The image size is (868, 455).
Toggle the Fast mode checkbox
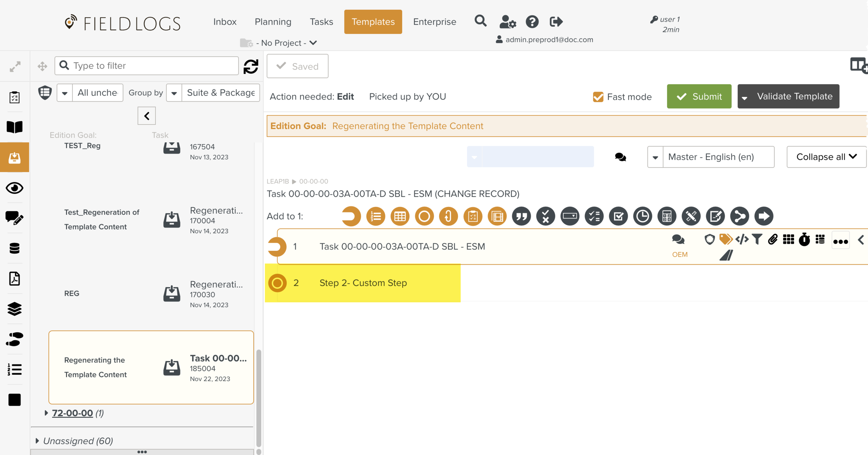point(598,97)
